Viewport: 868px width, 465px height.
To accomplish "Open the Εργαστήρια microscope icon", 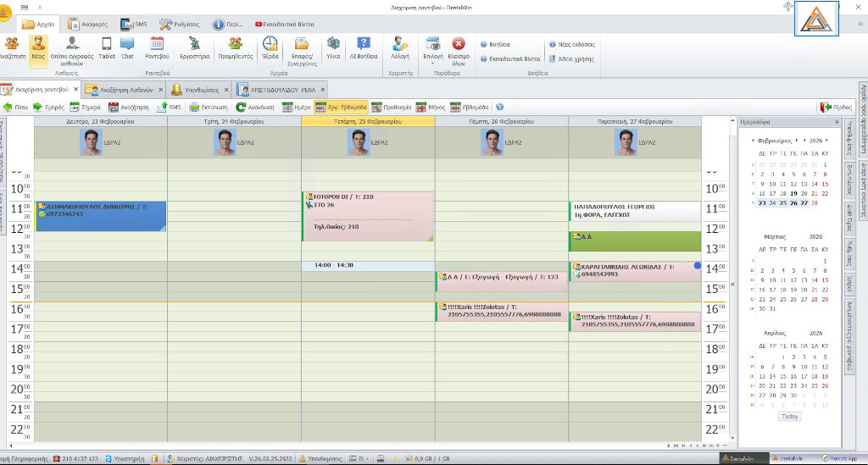I will pos(194,48).
